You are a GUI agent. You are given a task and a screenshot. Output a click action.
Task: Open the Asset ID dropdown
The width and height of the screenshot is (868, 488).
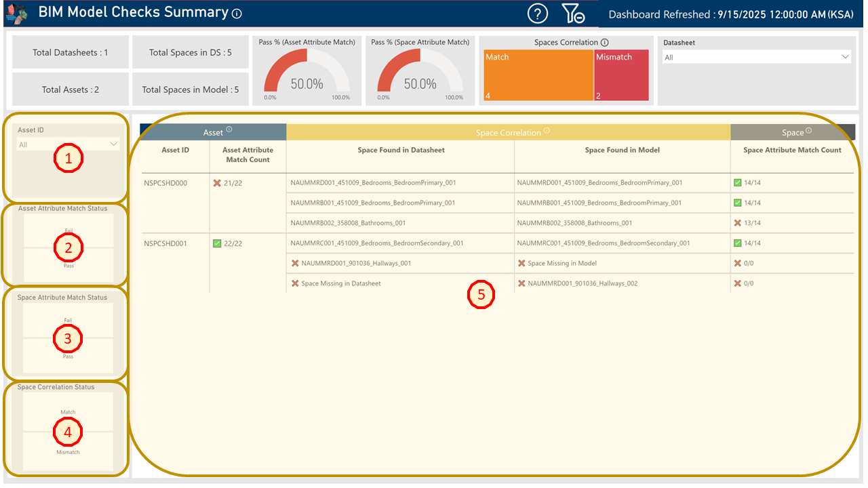pos(68,144)
